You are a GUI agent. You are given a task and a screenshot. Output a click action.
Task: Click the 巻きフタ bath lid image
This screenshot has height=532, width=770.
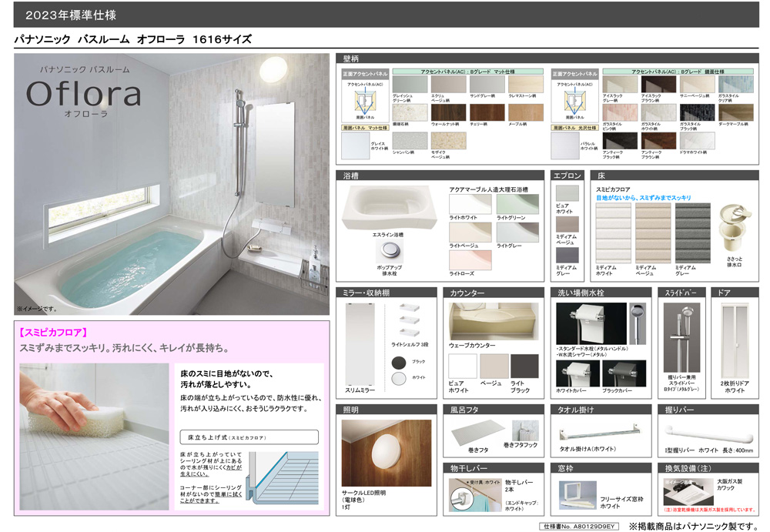pos(478,432)
